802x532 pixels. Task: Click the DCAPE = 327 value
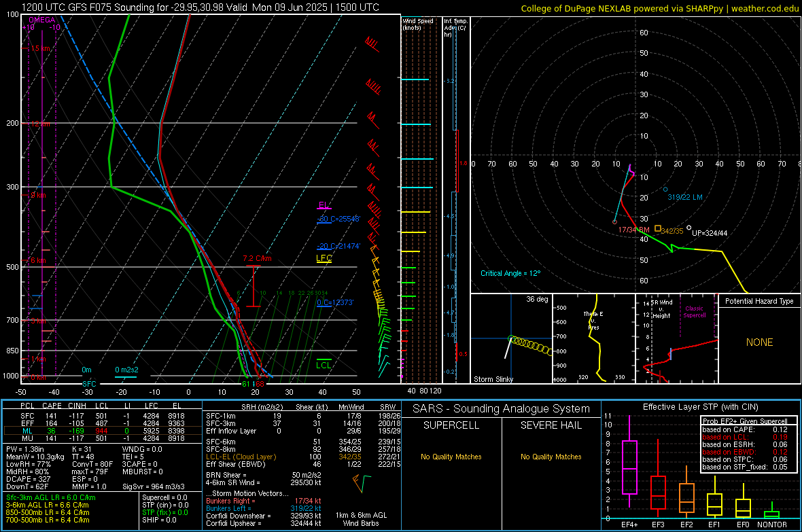29,479
